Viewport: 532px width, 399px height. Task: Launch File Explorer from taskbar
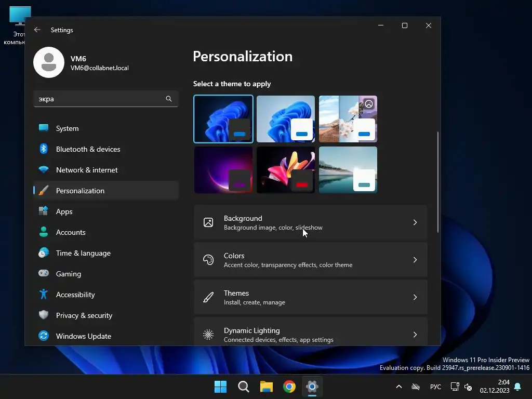coord(267,387)
